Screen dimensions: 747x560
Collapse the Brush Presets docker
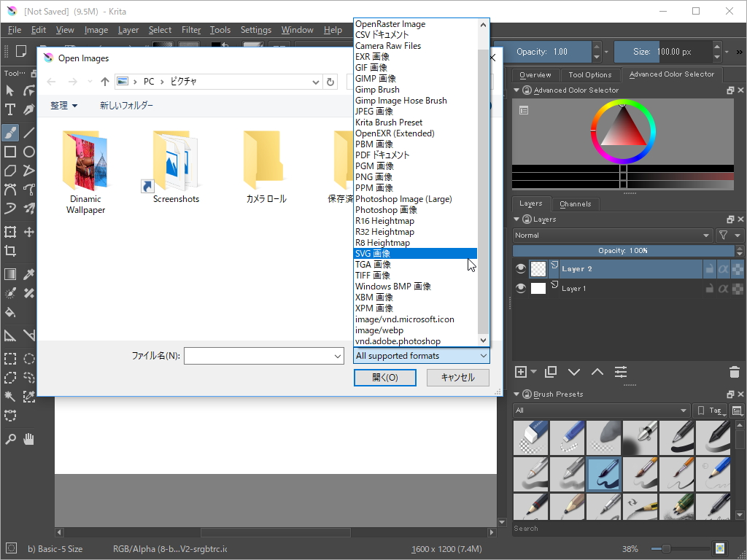(x=516, y=394)
